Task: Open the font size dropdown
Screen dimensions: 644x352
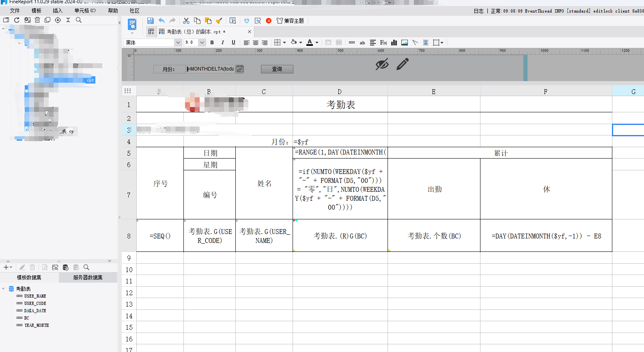Action: [202, 43]
